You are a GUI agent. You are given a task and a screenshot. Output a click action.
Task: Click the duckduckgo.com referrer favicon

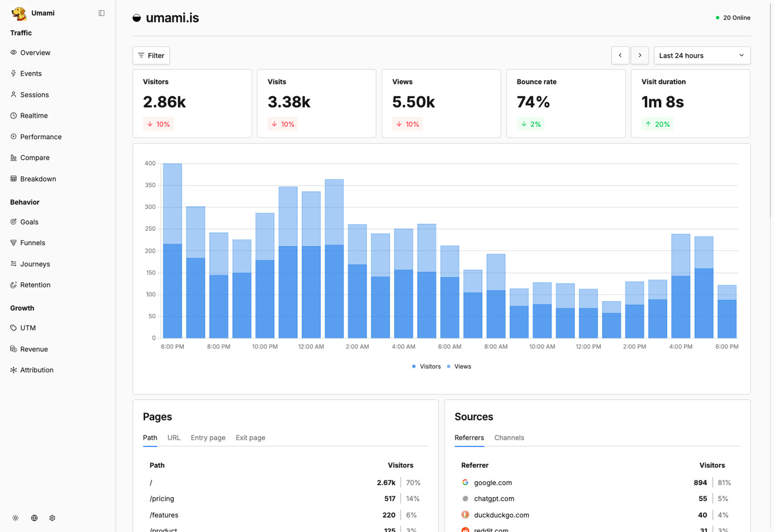[x=465, y=515]
